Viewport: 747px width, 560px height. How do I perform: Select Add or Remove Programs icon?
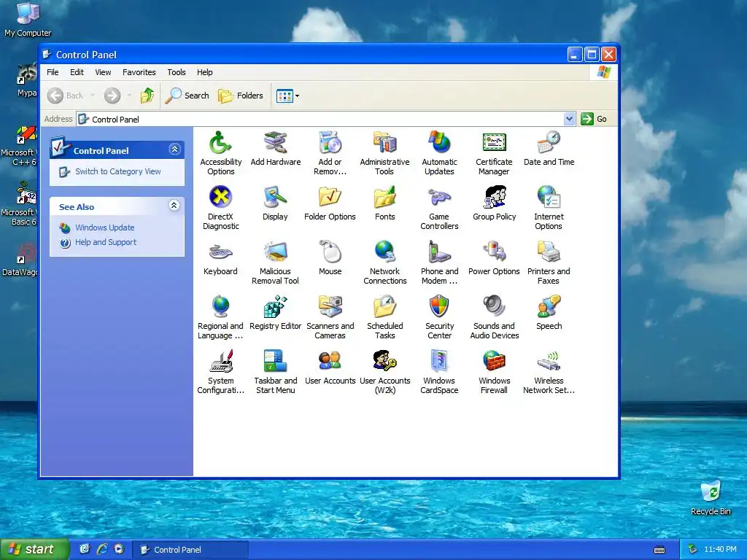330,142
